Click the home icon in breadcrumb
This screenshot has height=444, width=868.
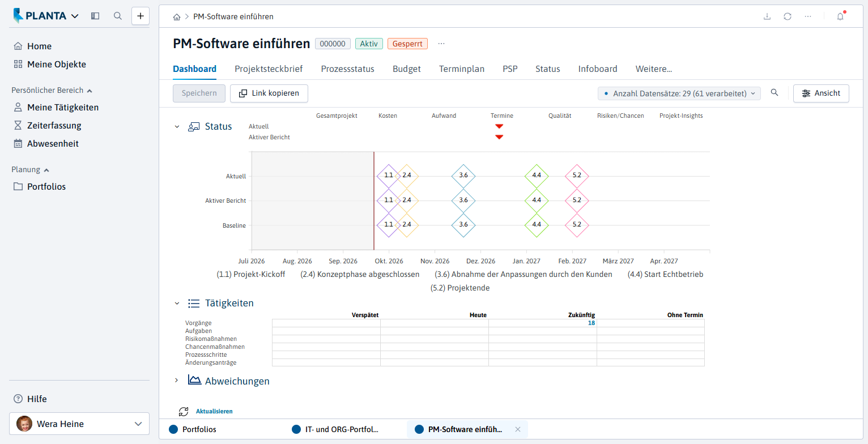point(177,17)
